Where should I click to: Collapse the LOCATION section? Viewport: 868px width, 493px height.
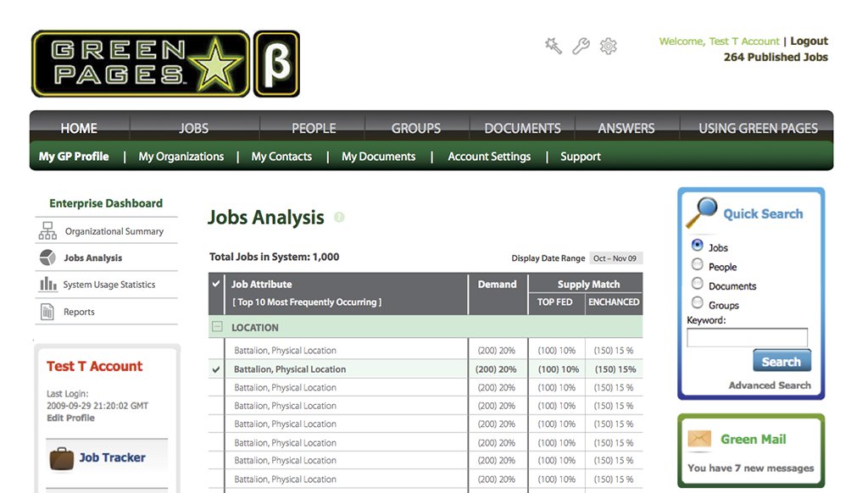[217, 327]
